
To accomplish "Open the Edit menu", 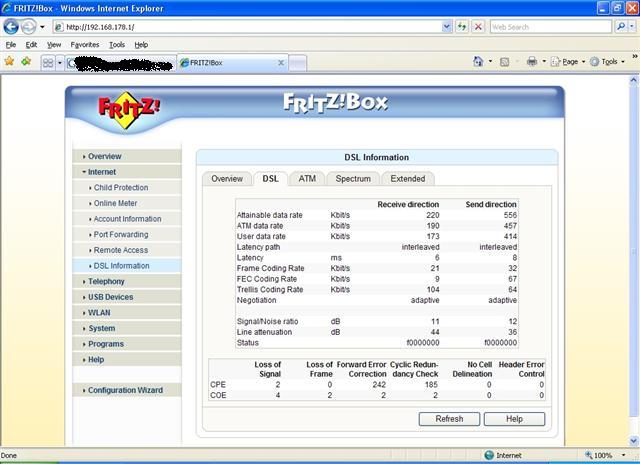I will [31, 44].
